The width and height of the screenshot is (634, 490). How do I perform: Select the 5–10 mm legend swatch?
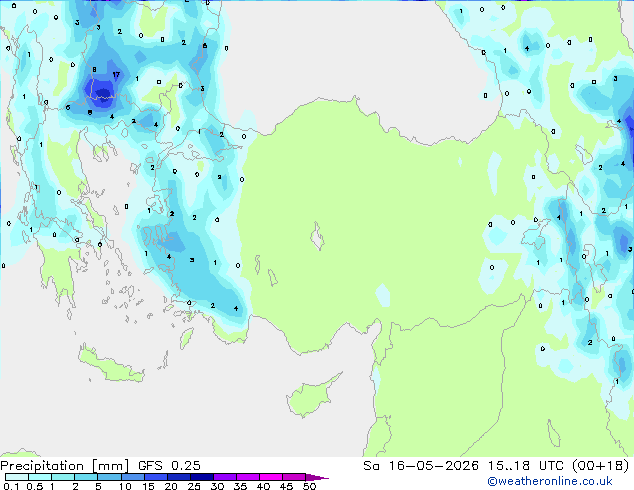(109, 477)
